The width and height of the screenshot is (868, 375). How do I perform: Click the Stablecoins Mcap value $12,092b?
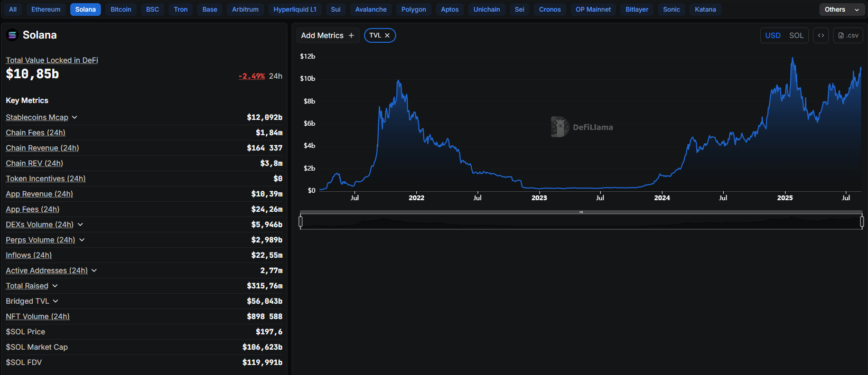point(265,117)
